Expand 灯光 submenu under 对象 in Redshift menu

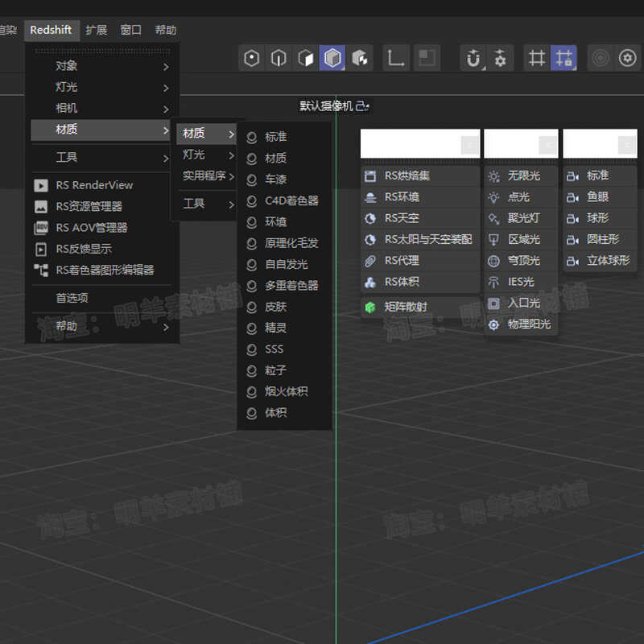tap(101, 87)
